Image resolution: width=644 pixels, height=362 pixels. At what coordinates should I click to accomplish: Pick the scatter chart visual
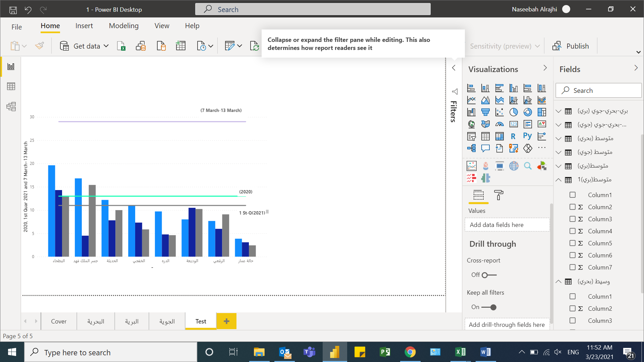pyautogui.click(x=499, y=112)
